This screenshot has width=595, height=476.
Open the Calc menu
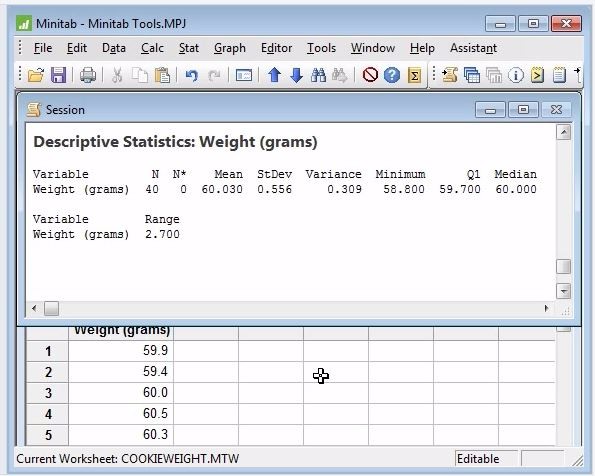(152, 48)
